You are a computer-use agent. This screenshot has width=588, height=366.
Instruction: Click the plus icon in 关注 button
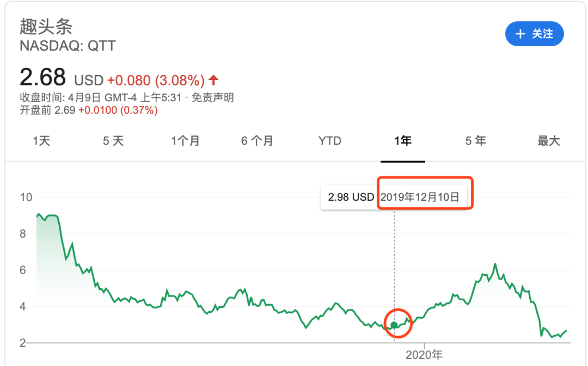click(x=520, y=34)
